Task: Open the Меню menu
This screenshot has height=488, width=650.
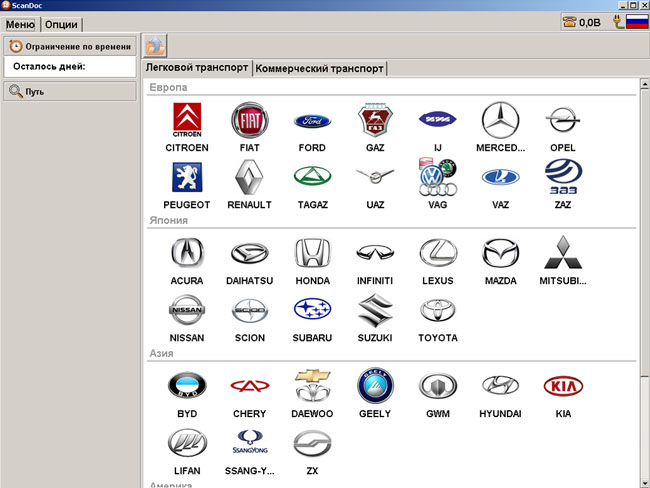Action: click(x=20, y=24)
